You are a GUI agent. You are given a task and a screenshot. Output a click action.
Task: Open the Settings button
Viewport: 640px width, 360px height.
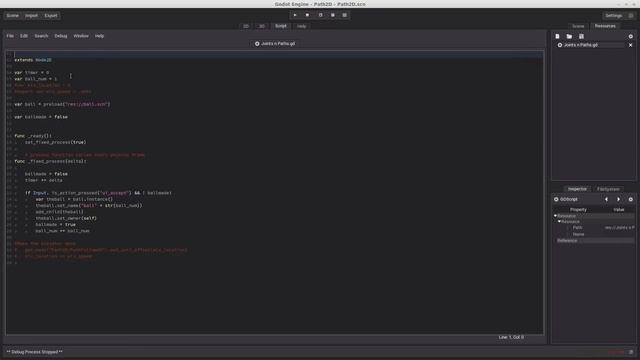click(x=613, y=16)
